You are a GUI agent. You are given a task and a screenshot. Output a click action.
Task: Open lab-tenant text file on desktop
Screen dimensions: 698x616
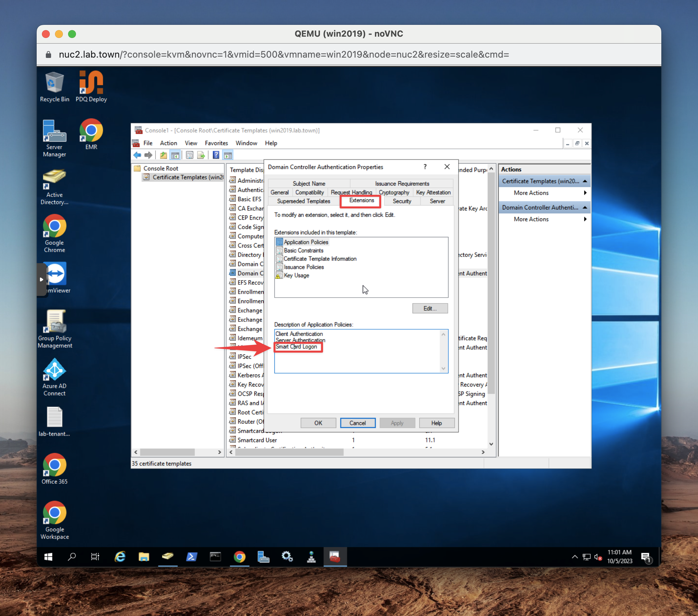pos(54,421)
